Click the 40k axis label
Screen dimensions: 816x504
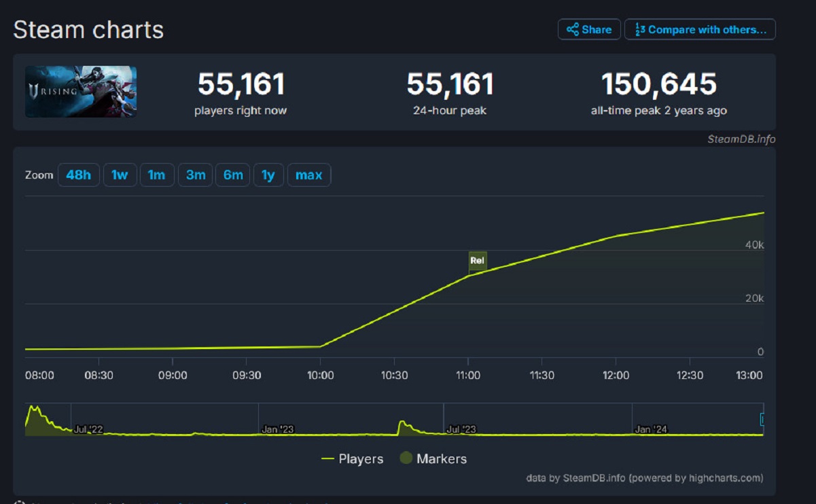[756, 245]
